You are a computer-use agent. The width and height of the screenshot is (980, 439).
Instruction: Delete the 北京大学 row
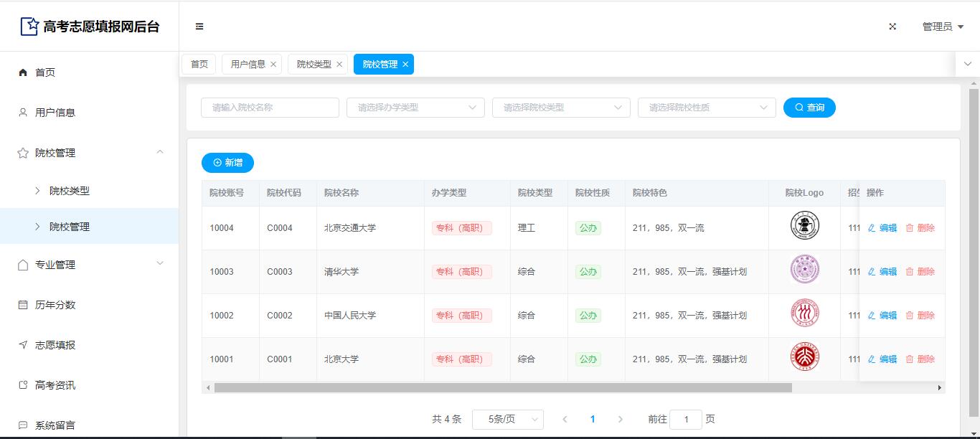(920, 359)
